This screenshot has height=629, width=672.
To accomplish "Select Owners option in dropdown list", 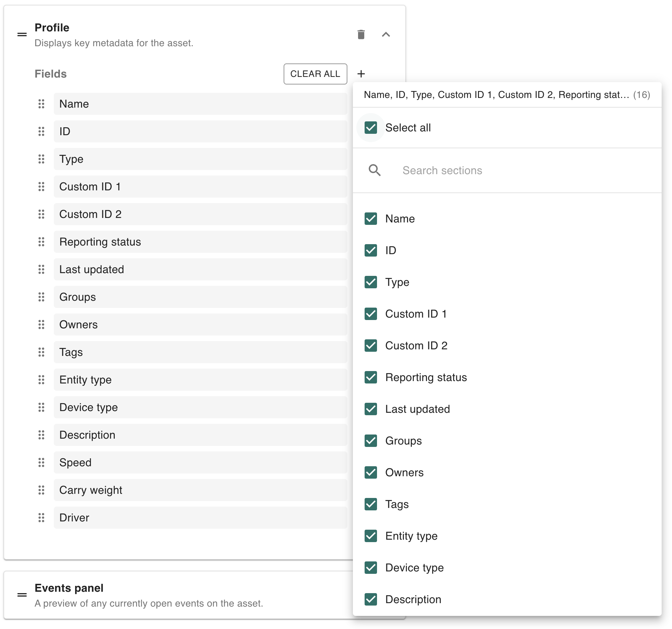I will 404,472.
